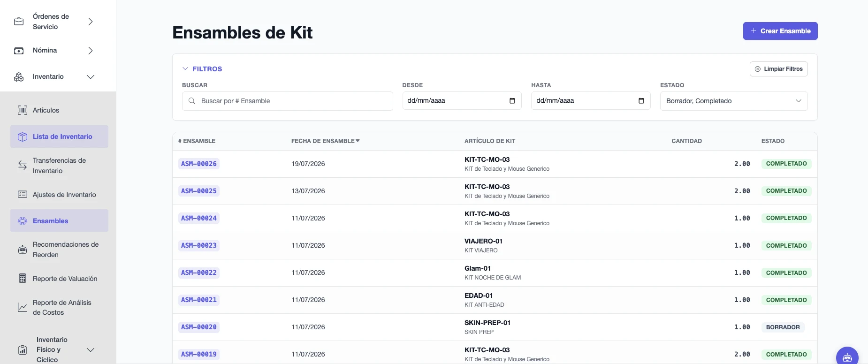Click the Transferencias de Inventario arrows icon
This screenshot has width=868, height=364.
pyautogui.click(x=23, y=165)
